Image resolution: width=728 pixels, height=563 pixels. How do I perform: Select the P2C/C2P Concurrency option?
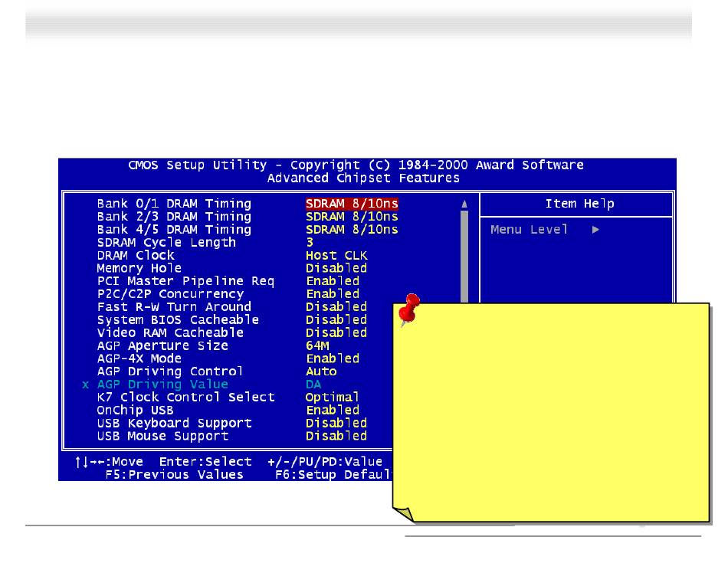[x=170, y=294]
